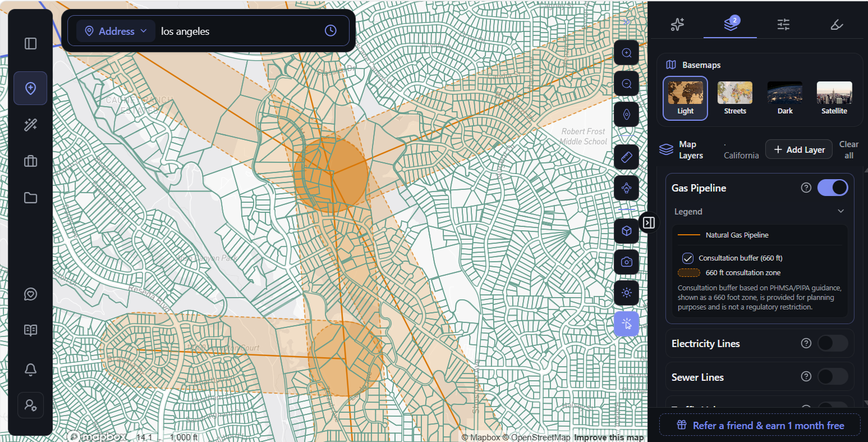The image size is (868, 442).
Task: Activate the cursor click select tool
Action: tap(627, 324)
